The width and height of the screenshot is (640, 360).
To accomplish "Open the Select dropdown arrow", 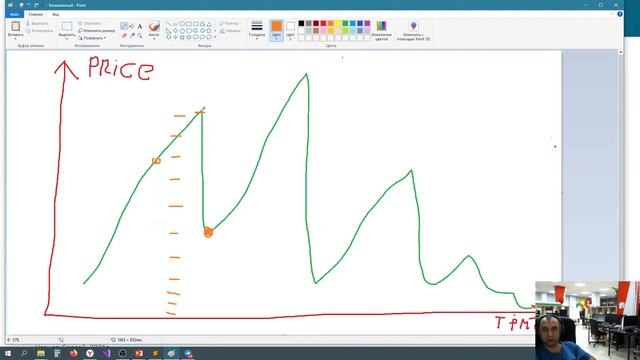I will (67, 38).
